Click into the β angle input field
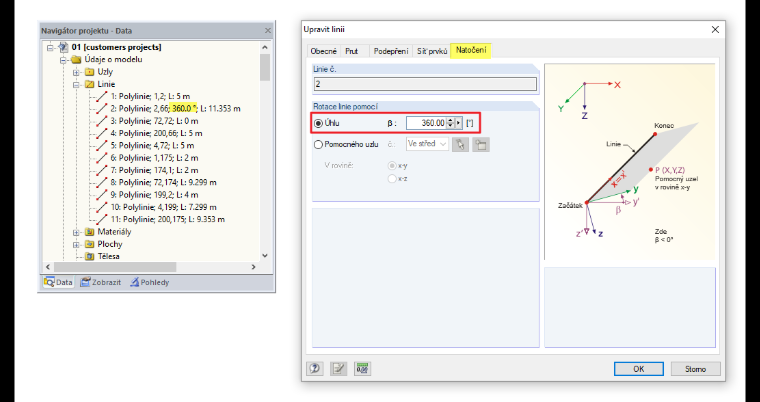The width and height of the screenshot is (760, 402). point(426,123)
